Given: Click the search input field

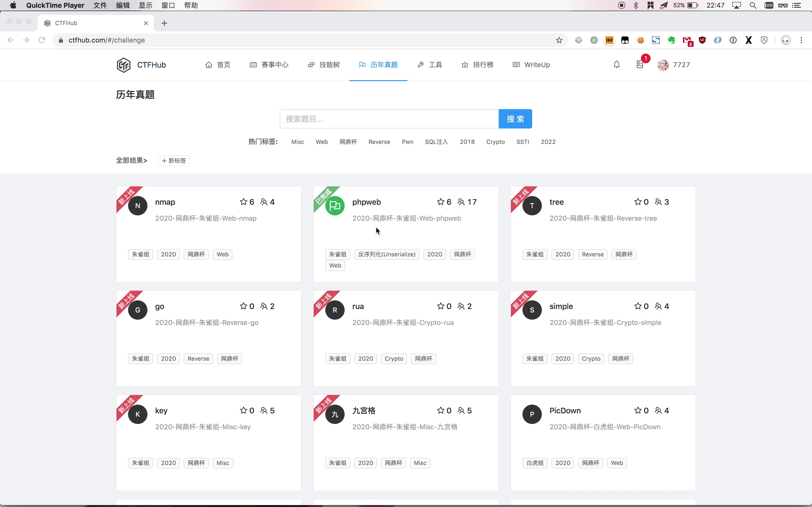Looking at the screenshot, I should point(389,119).
